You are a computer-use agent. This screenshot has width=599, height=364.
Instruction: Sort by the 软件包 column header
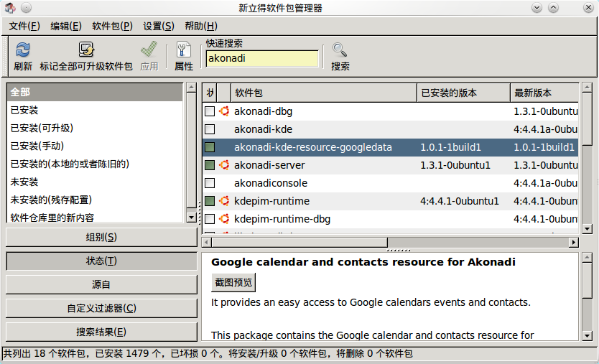[x=324, y=93]
